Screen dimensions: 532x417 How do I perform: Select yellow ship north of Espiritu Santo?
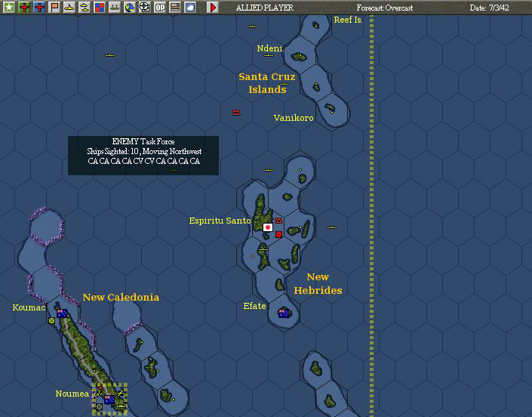(x=269, y=170)
